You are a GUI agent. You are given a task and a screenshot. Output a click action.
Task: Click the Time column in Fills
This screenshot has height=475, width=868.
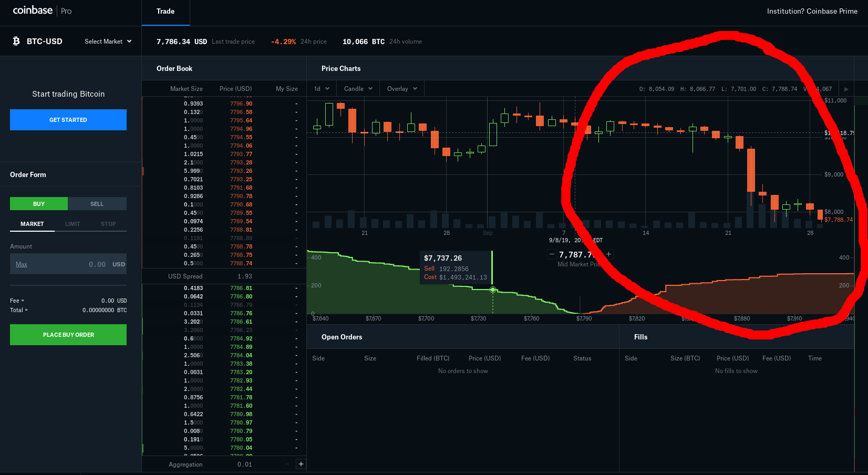[x=815, y=358]
